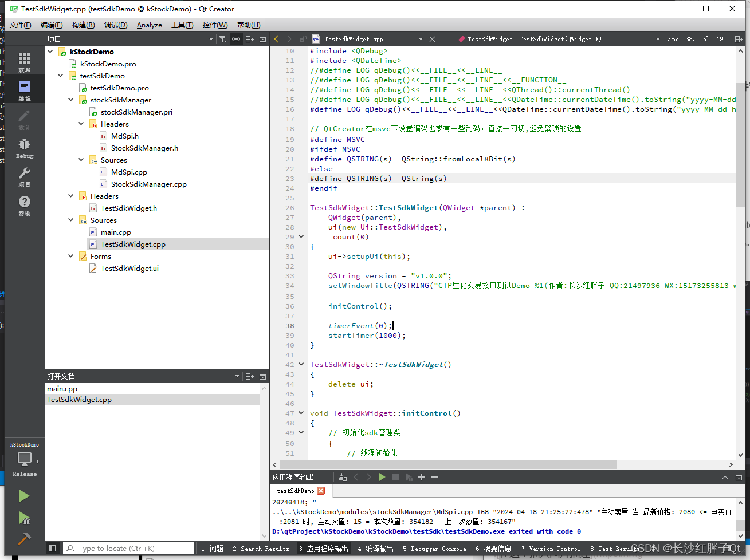Close the Projects pane toolbar icon

tap(263, 39)
